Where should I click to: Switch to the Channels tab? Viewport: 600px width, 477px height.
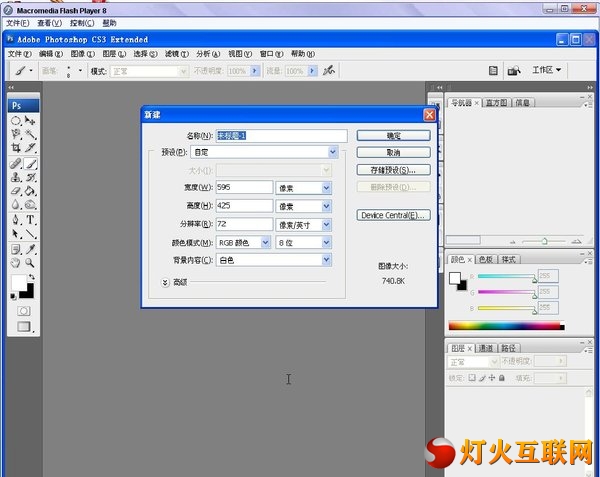coord(486,348)
